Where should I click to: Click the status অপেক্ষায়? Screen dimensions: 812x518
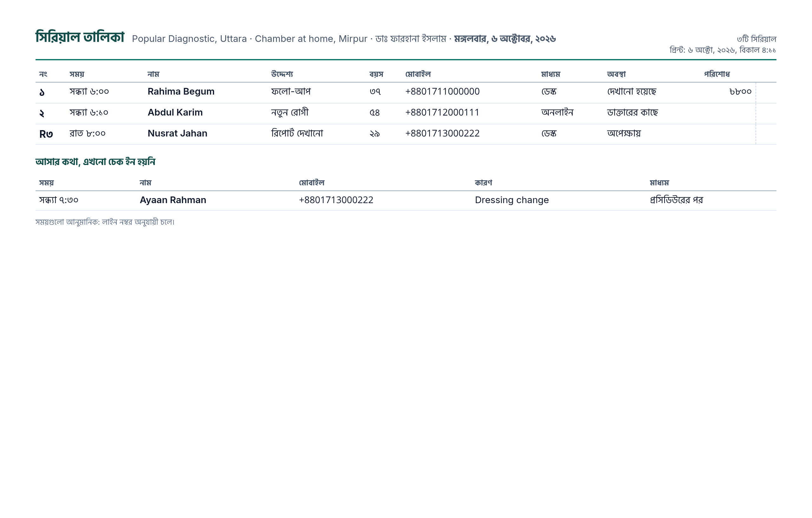point(624,133)
